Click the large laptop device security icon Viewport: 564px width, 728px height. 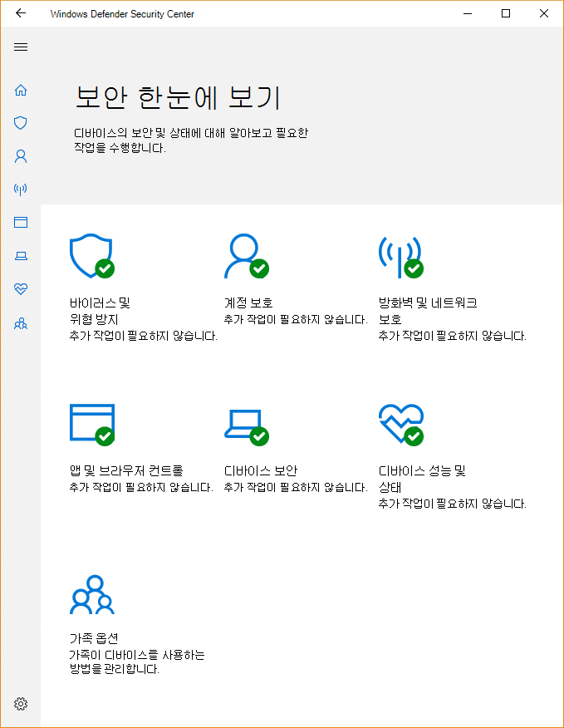tap(247, 427)
